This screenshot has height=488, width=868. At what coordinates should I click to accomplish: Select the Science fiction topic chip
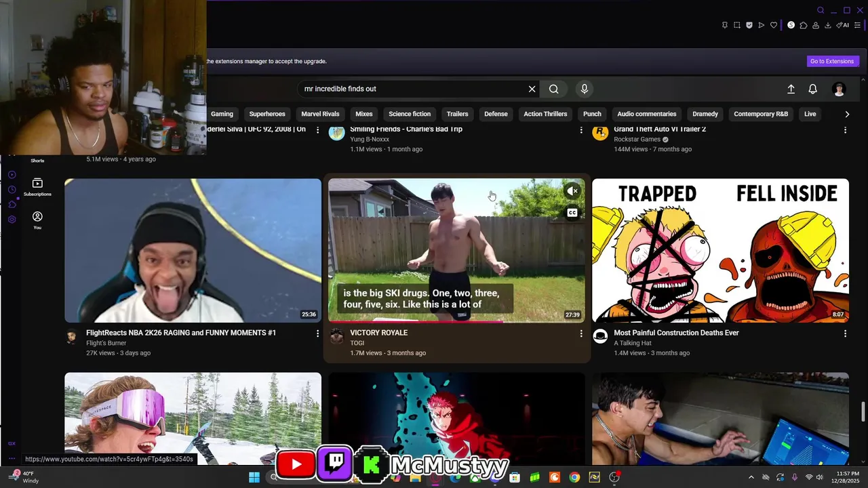click(410, 114)
